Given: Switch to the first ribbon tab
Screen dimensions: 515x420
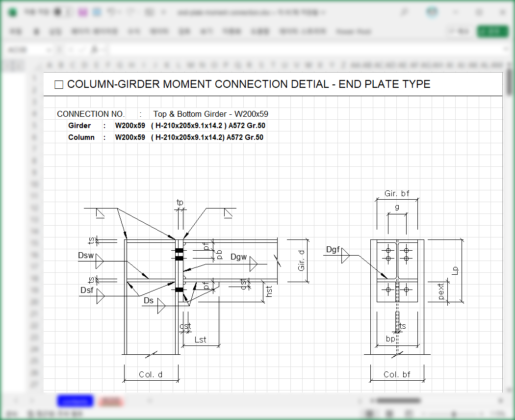Looking at the screenshot, I should pyautogui.click(x=15, y=31).
